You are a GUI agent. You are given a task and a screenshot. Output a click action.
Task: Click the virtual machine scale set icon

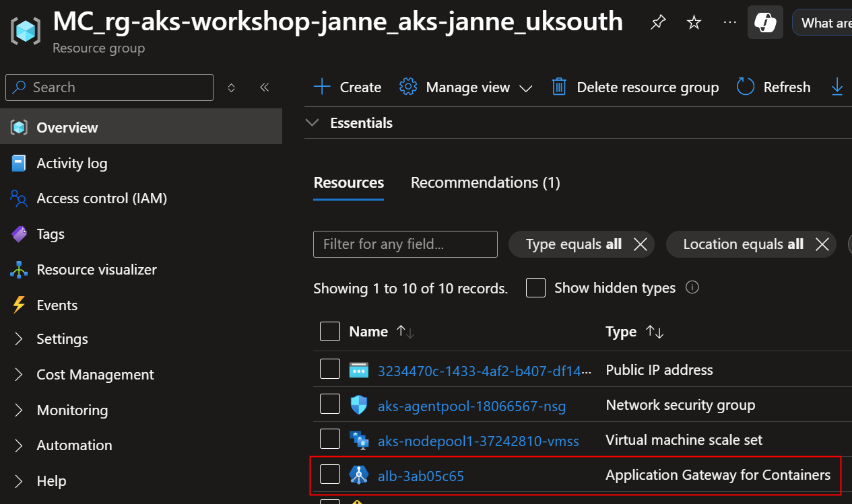[359, 440]
